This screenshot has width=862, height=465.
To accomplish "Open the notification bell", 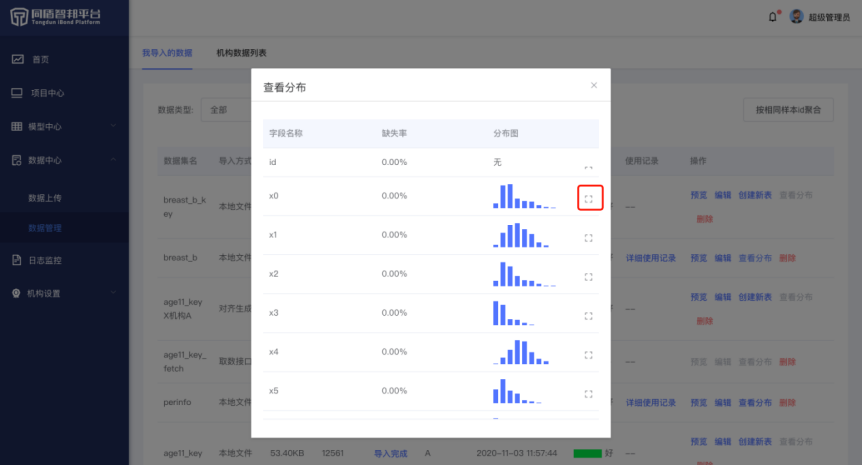I will click(x=772, y=16).
